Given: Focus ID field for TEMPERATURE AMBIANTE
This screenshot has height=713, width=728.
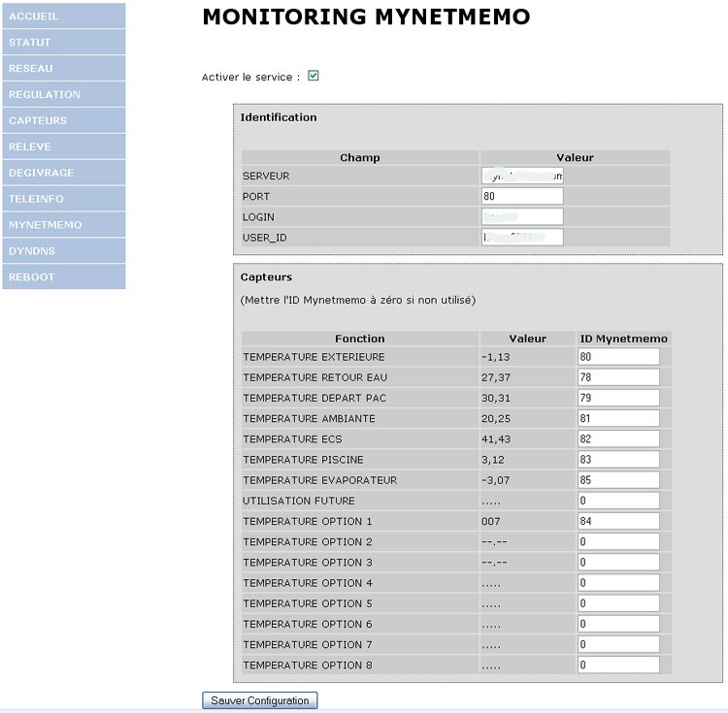Looking at the screenshot, I should 618,418.
